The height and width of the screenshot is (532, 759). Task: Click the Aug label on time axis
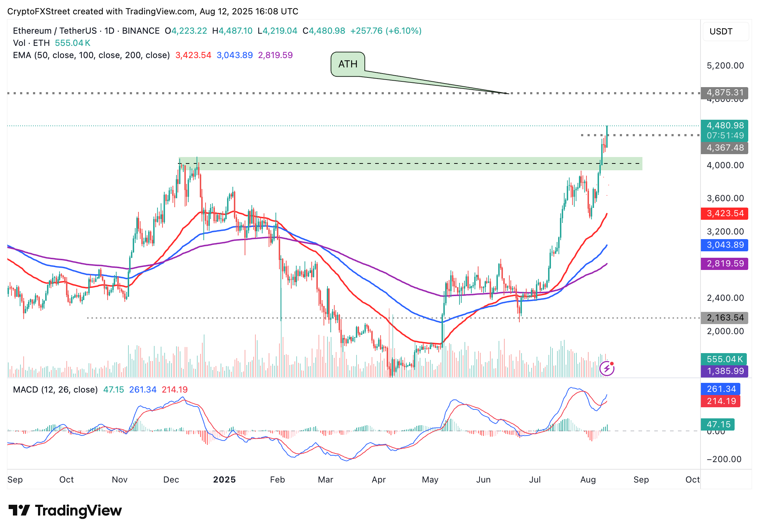[588, 480]
